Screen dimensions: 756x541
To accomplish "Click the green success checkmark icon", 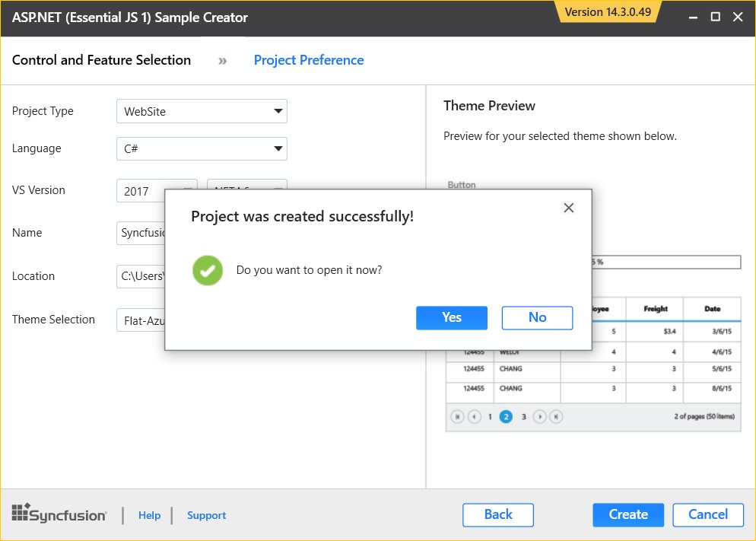I will [x=207, y=270].
